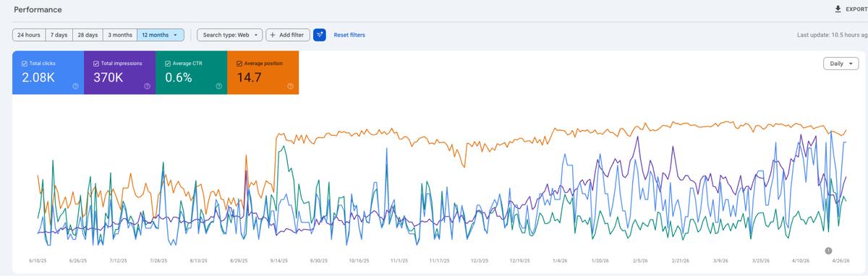Click the 2.08K total clicks value

pyautogui.click(x=38, y=78)
